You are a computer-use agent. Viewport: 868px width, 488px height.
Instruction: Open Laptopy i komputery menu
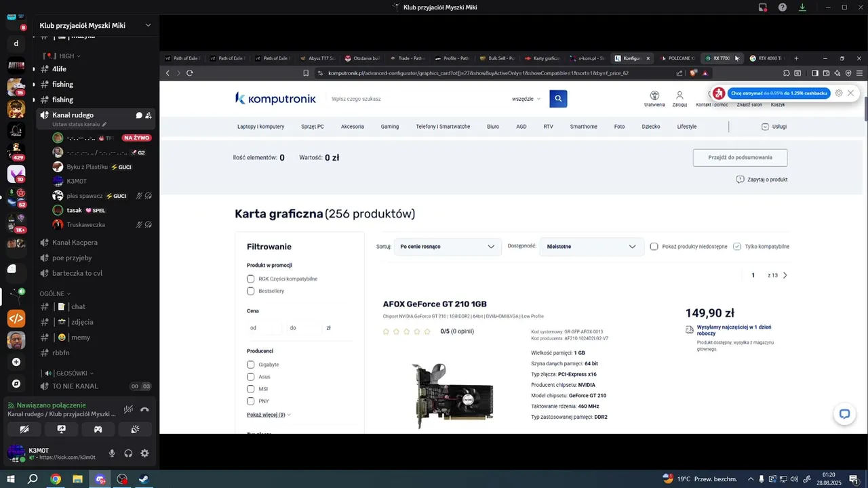260,127
